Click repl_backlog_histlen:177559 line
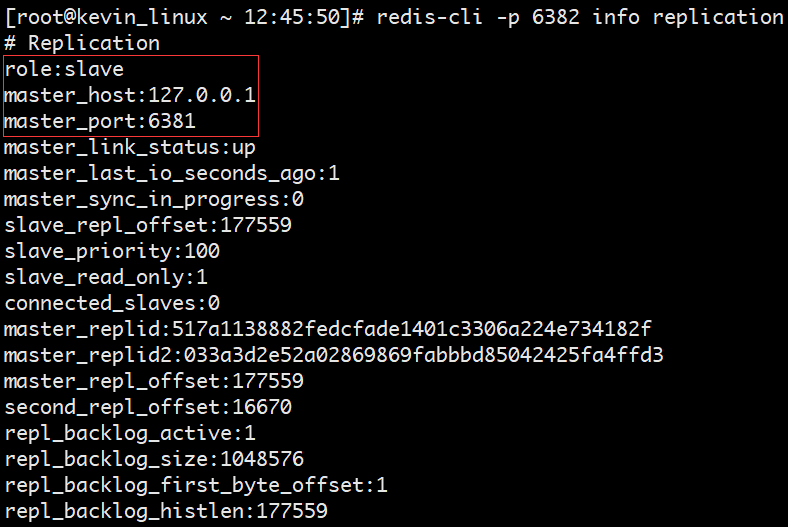788x527 pixels. coord(166,512)
